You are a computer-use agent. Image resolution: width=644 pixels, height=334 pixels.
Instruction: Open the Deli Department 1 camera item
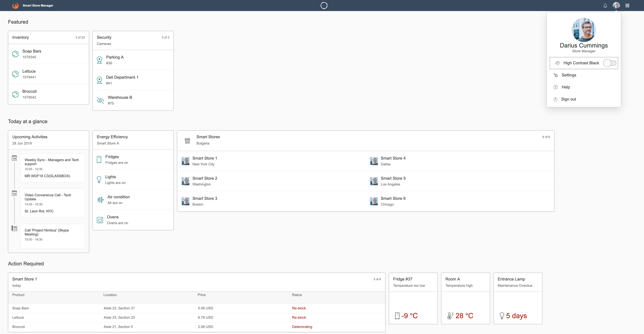122,80
